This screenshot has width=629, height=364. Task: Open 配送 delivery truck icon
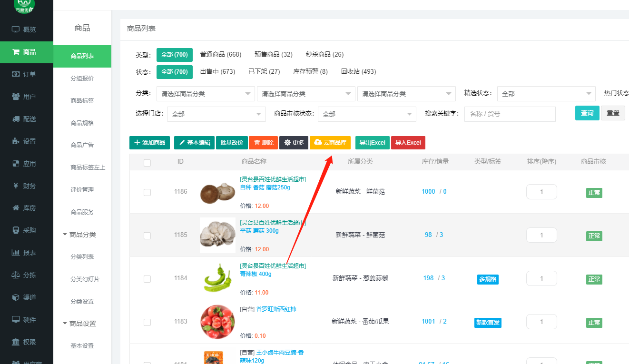click(x=16, y=119)
